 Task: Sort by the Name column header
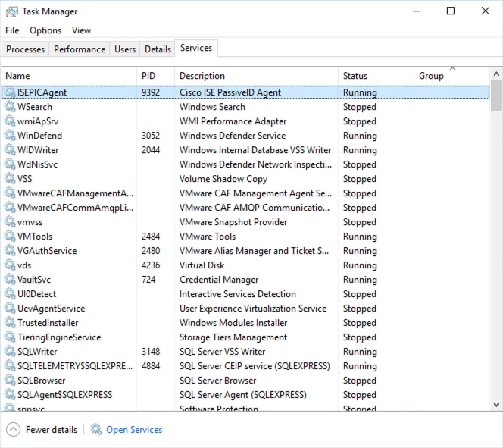coord(69,76)
